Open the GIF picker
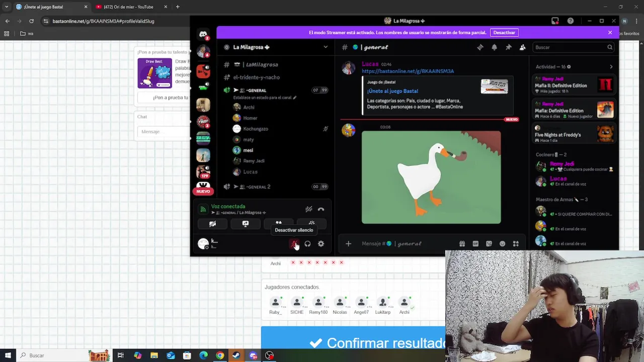The width and height of the screenshot is (644, 362). click(475, 244)
